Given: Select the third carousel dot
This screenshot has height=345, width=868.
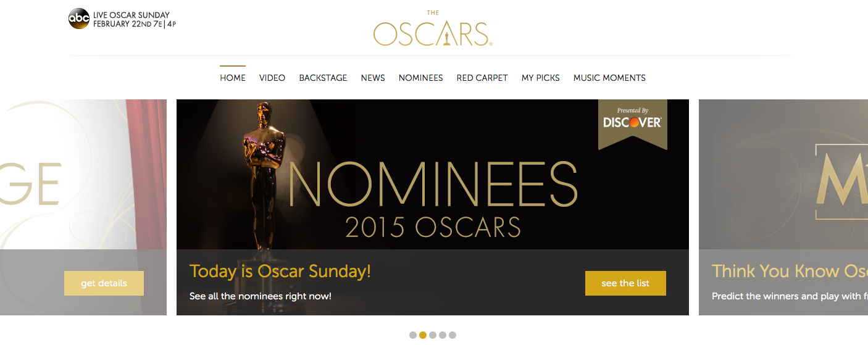Looking at the screenshot, I should click(433, 335).
